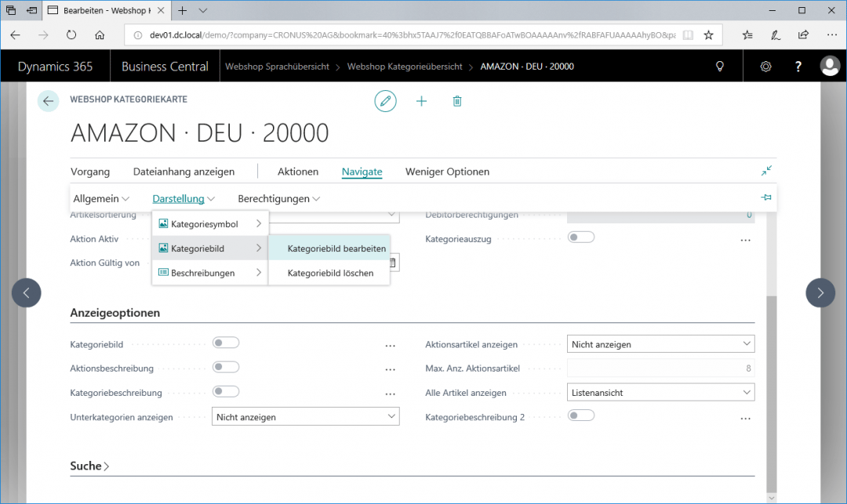Open Webshop Kategorieübersicht breadcrumb

click(405, 67)
